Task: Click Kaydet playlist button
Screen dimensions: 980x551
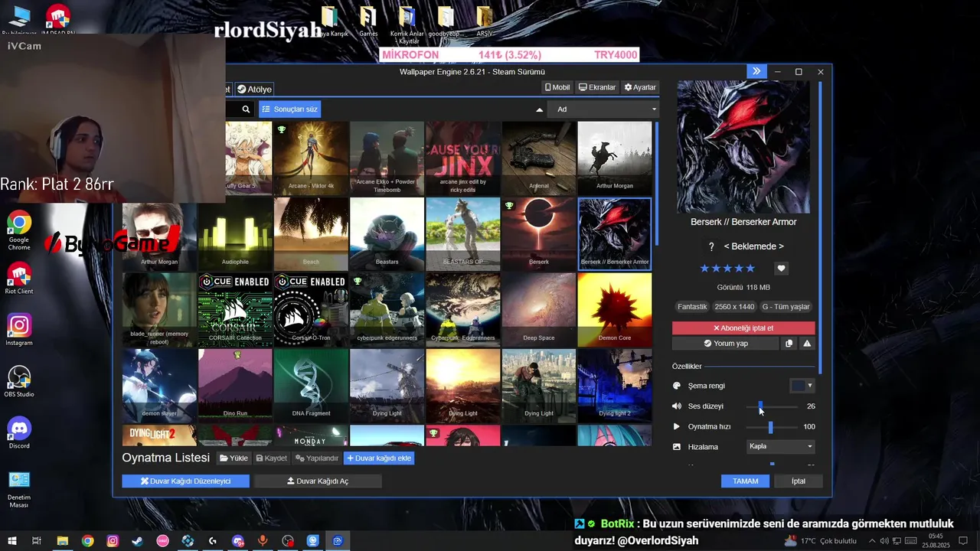Action: [272, 458]
